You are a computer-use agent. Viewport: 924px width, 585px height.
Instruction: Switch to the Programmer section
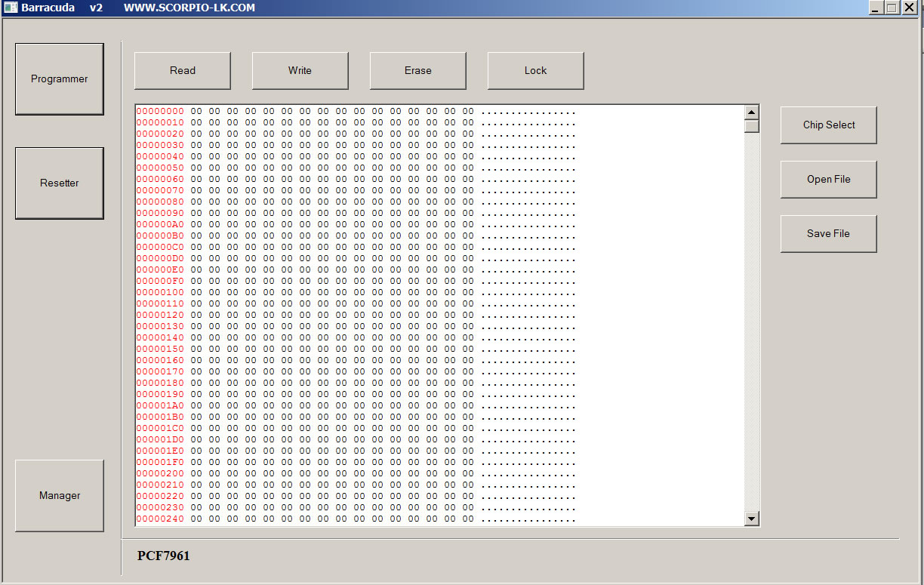[59, 79]
